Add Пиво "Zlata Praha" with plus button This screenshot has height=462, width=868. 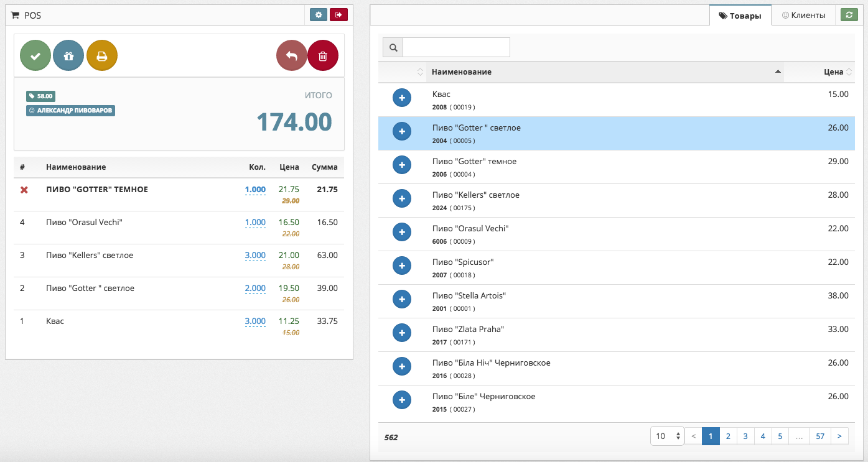402,333
